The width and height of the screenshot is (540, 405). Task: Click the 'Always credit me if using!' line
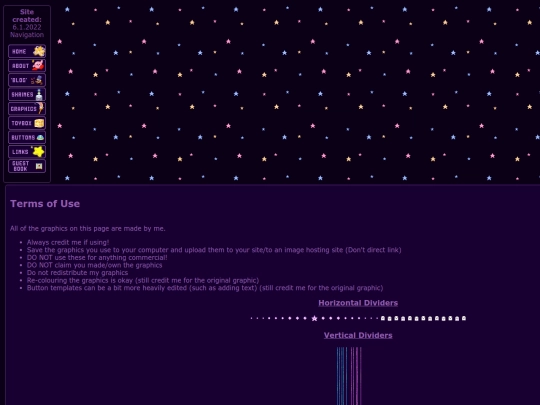pos(68,242)
